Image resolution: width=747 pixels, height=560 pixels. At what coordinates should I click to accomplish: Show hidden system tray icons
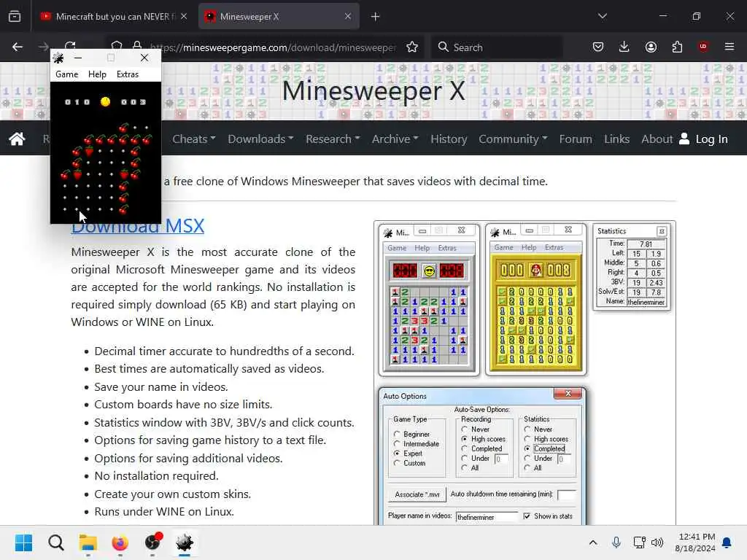pyautogui.click(x=593, y=542)
